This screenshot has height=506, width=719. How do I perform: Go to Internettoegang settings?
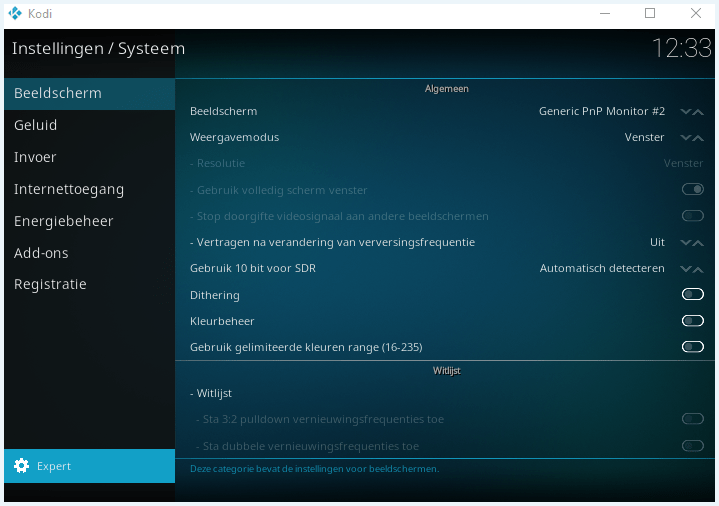pos(89,189)
